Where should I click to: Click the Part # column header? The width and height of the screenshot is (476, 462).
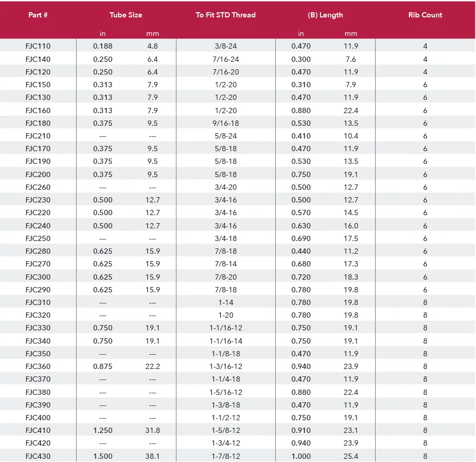[x=38, y=15]
